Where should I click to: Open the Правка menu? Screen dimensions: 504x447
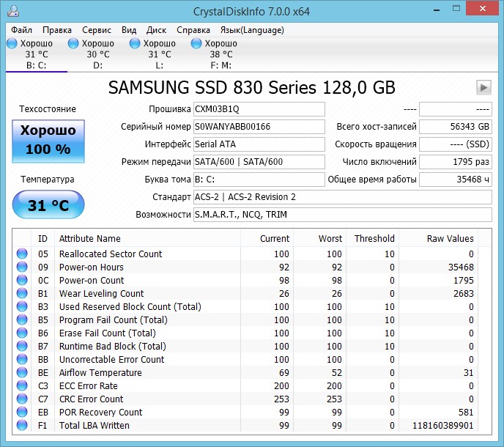(x=57, y=30)
